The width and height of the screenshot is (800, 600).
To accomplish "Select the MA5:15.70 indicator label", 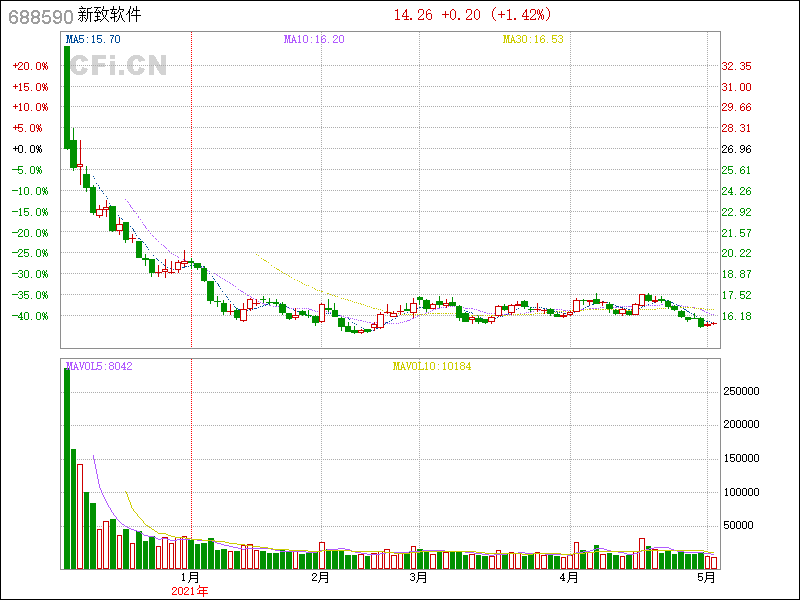I will tap(92, 39).
